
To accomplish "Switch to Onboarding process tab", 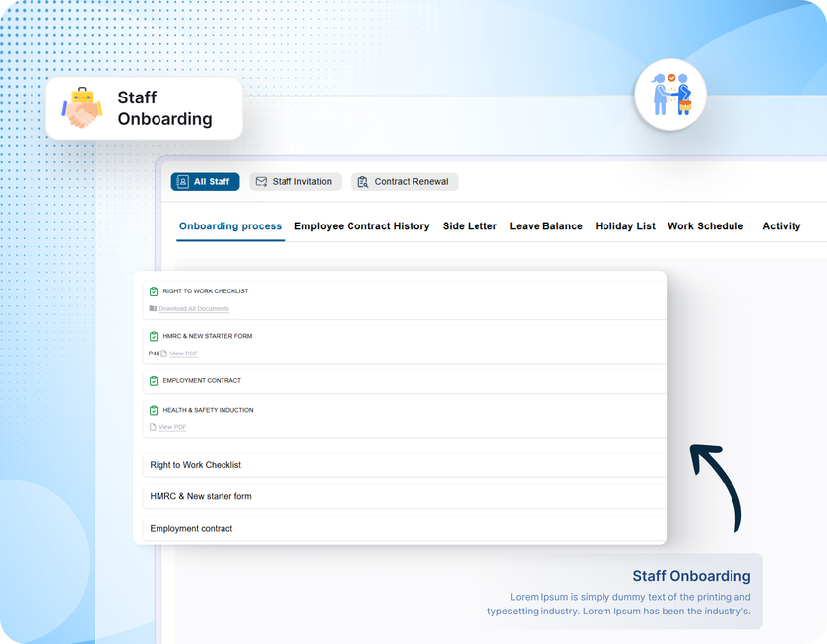I will 230,226.
